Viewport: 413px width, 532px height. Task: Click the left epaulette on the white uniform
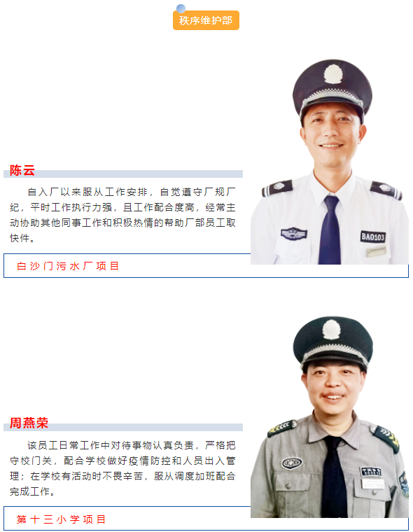click(x=277, y=188)
